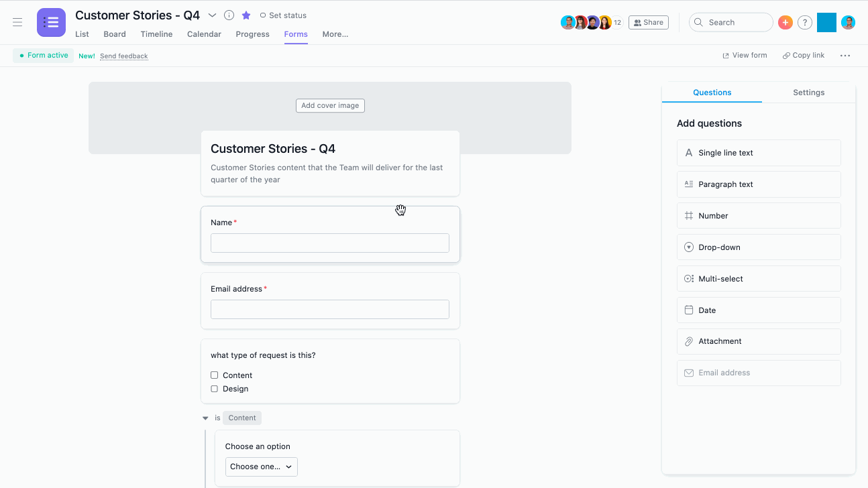Add a Number question to the form

tap(758, 215)
